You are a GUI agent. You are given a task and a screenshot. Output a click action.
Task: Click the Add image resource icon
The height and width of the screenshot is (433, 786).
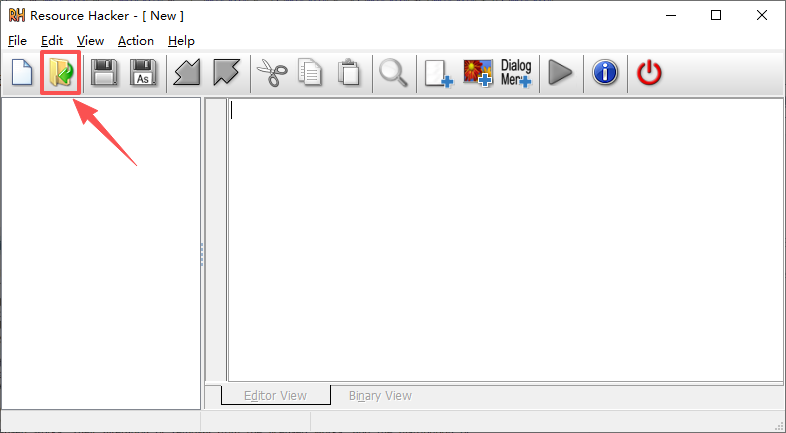tap(477, 73)
